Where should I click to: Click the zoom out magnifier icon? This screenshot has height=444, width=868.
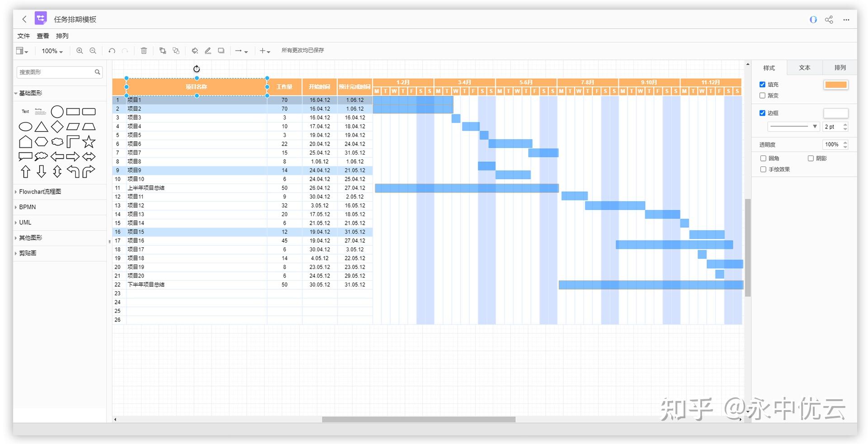[x=93, y=51]
